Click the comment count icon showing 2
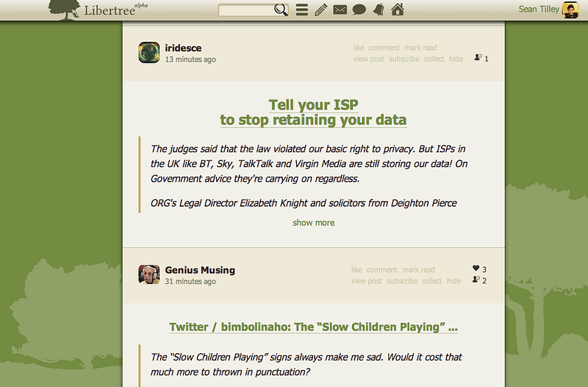Viewport: 588px width, 387px height. [x=476, y=280]
